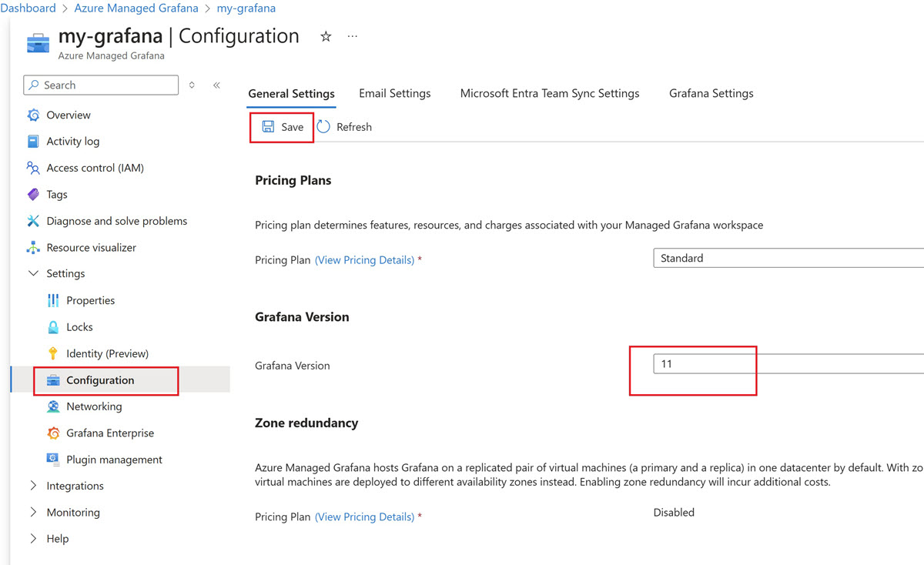Open the first View Pricing Details link
924x565 pixels.
click(x=364, y=260)
